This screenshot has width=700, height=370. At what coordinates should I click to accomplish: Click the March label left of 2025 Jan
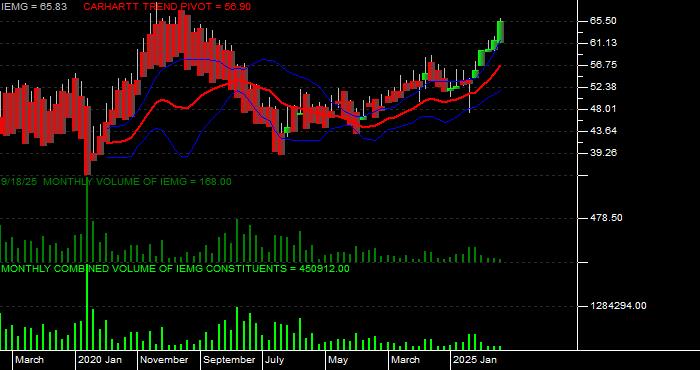tap(405, 360)
